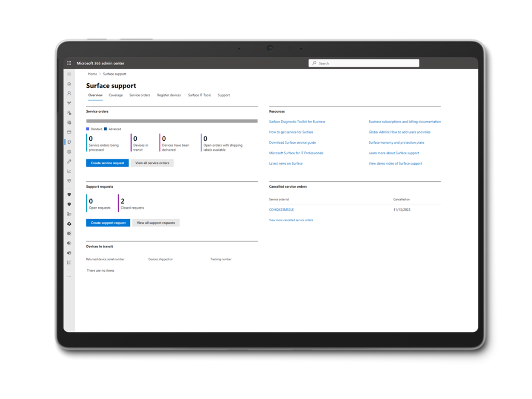This screenshot has width=532, height=399.
Task: Switch to the Overview tab
Action: (96, 96)
